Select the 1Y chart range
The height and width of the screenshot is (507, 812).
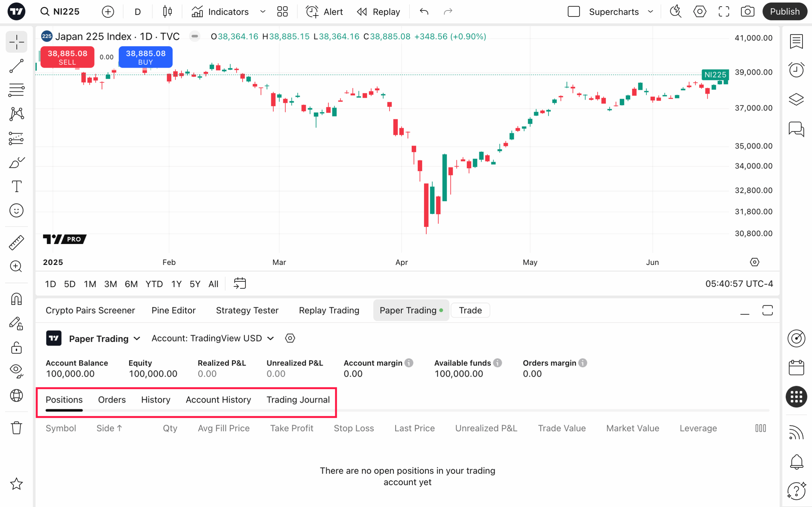pyautogui.click(x=176, y=284)
